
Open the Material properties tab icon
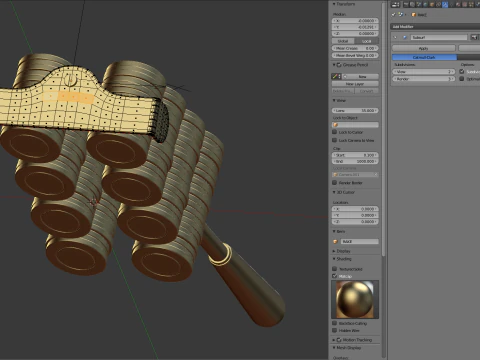tap(458, 5)
